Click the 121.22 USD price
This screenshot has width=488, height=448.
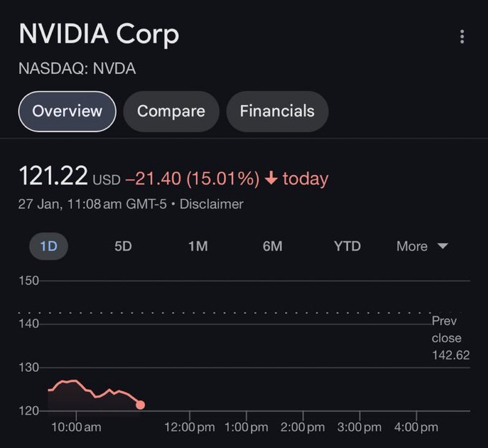[70, 176]
